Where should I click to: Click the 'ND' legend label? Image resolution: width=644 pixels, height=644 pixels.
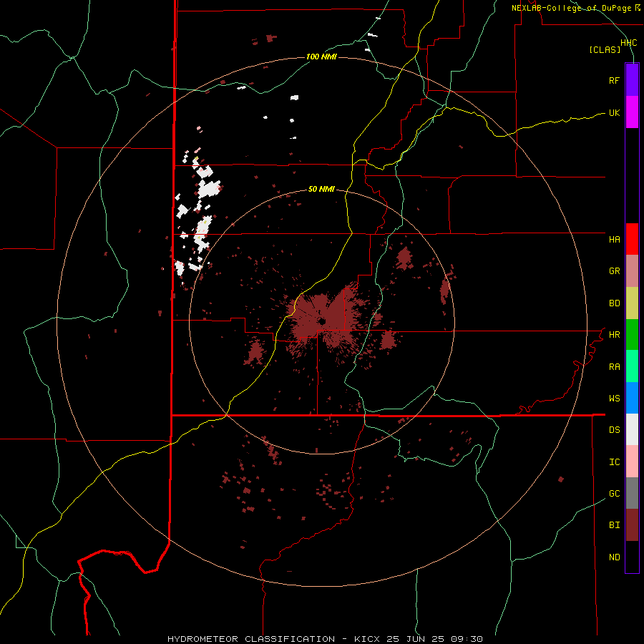point(614,557)
